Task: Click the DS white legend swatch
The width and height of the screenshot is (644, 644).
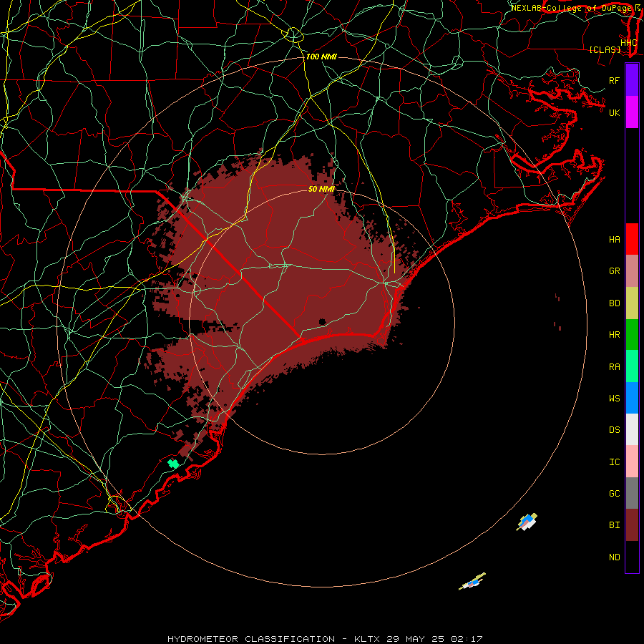Action: [x=632, y=429]
